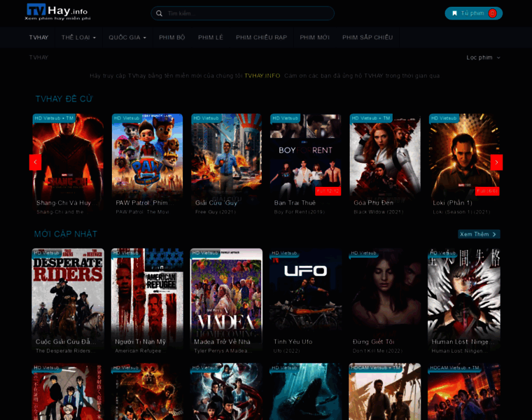Click the Góa Phụ Đen title

373,203
